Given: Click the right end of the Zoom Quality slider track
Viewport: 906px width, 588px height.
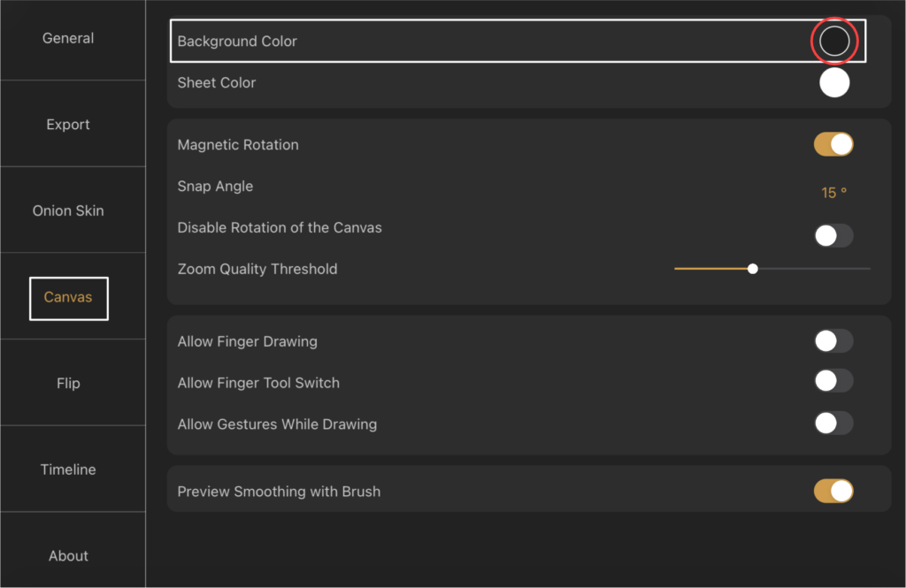Looking at the screenshot, I should pyautogui.click(x=868, y=269).
